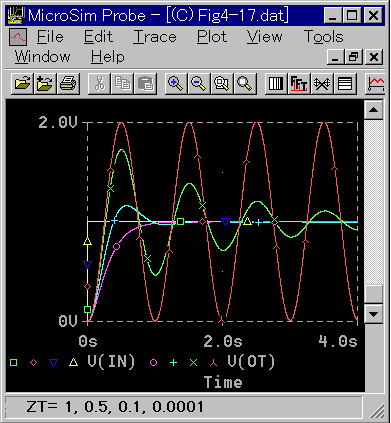Click the 0s X-axis label

pyautogui.click(x=88, y=342)
